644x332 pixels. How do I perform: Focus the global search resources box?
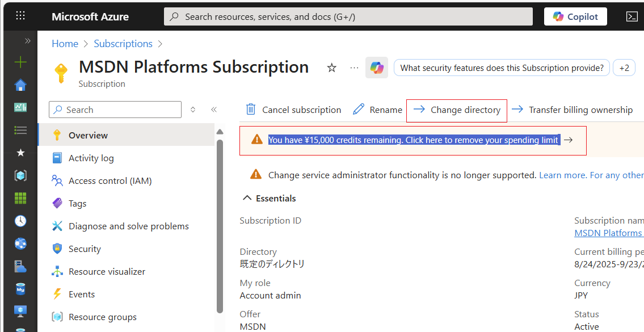(x=348, y=16)
